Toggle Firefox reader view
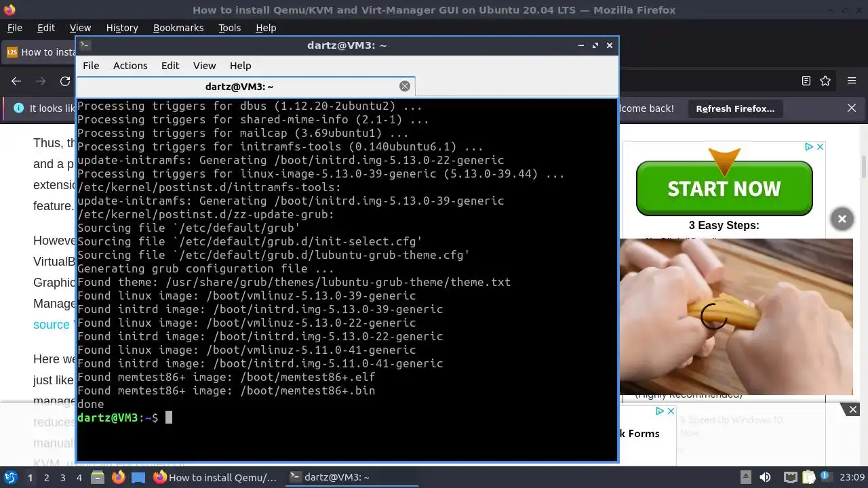 point(806,81)
